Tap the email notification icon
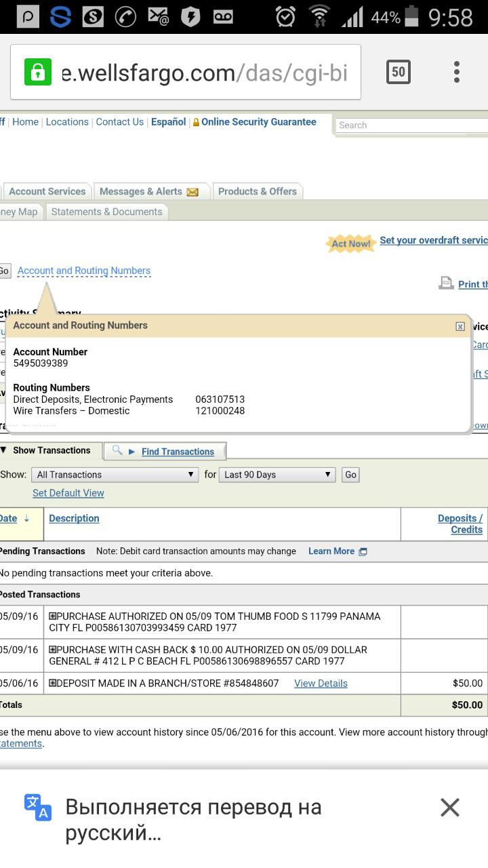Image resolution: width=488 pixels, height=868 pixels. [x=158, y=16]
